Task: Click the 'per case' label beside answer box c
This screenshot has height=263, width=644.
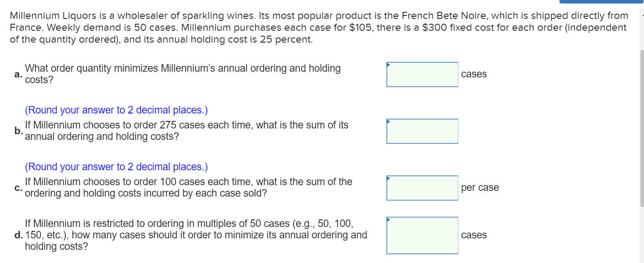Action: click(x=479, y=187)
